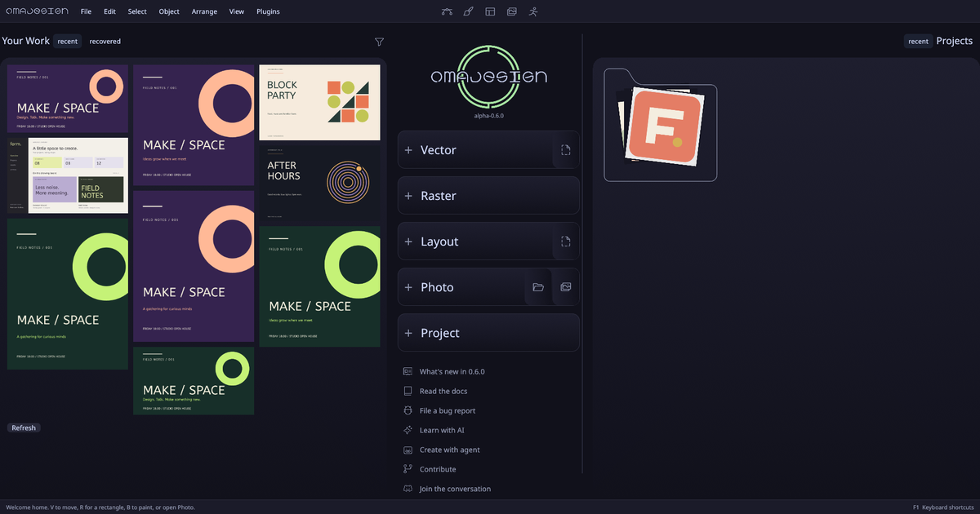Open the View menu
The width and height of the screenshot is (980, 514).
(x=237, y=11)
